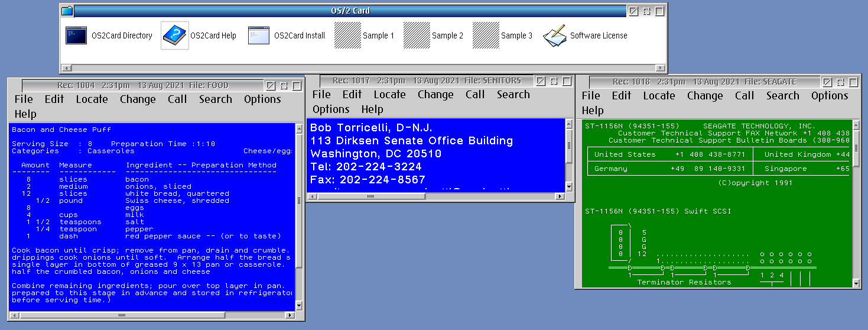Image resolution: width=868 pixels, height=330 pixels.
Task: Open Options menu in SEAGATE window
Action: (x=830, y=96)
